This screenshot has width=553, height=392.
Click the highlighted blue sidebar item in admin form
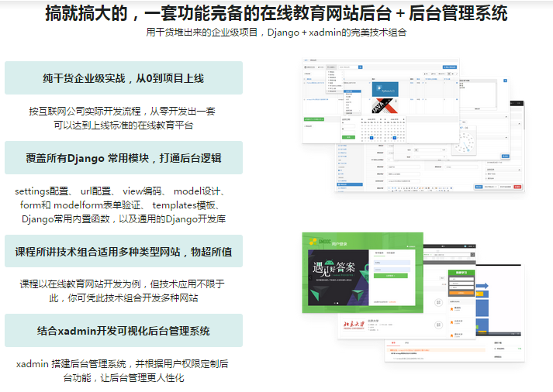click(350, 184)
